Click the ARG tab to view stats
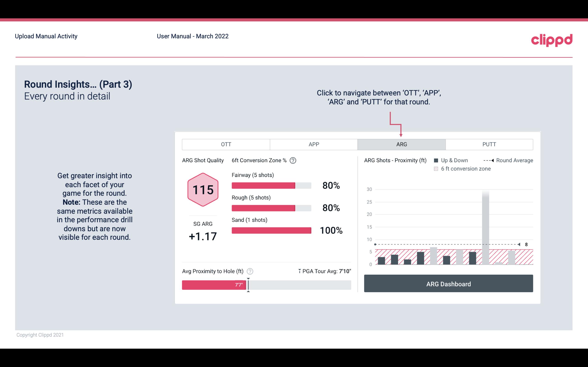588x367 pixels. click(x=401, y=144)
